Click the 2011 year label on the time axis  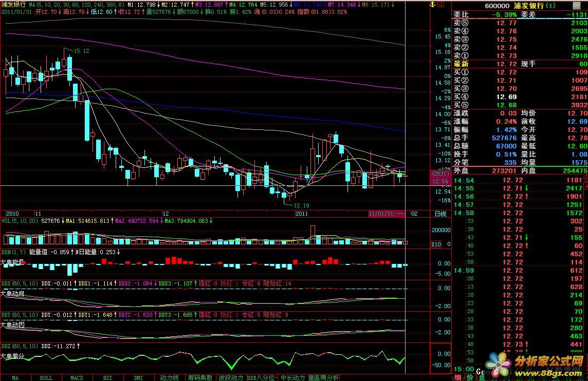(302, 214)
